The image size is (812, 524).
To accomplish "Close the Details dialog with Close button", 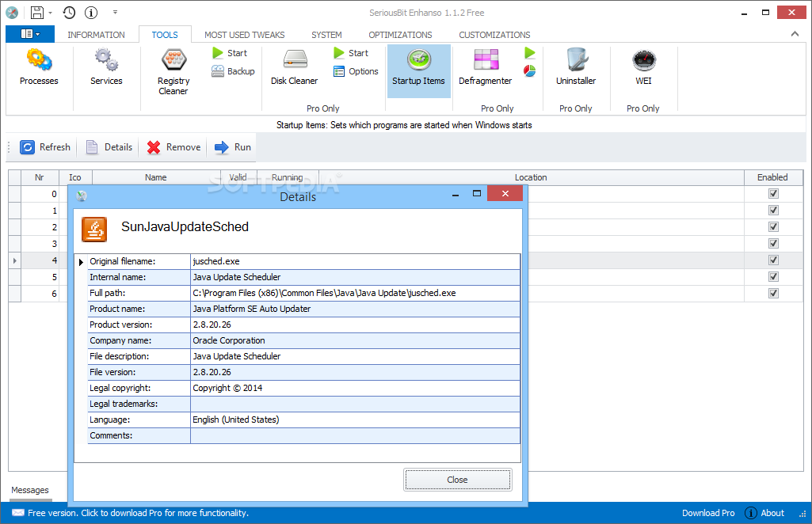I will pos(458,480).
